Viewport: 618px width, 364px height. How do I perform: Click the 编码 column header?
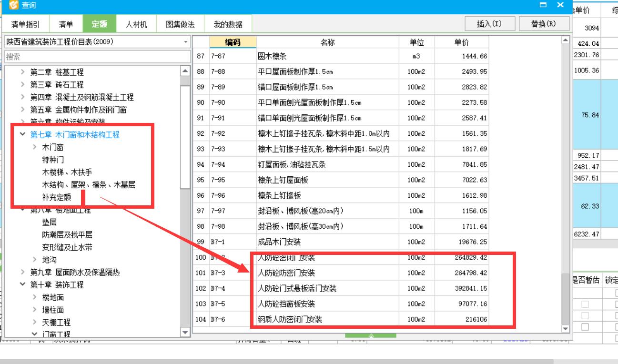(x=233, y=42)
